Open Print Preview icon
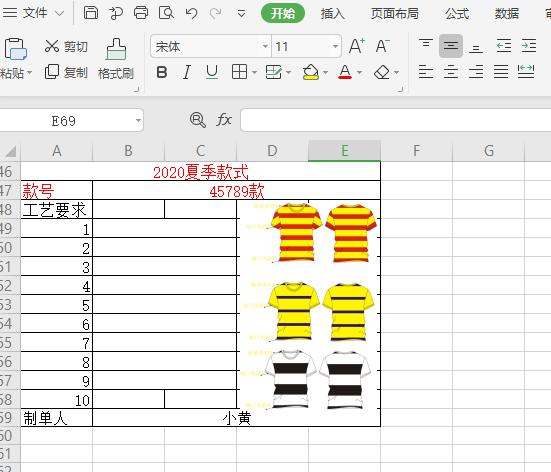Screen dimensions: 551x472 pyautogui.click(x=166, y=13)
